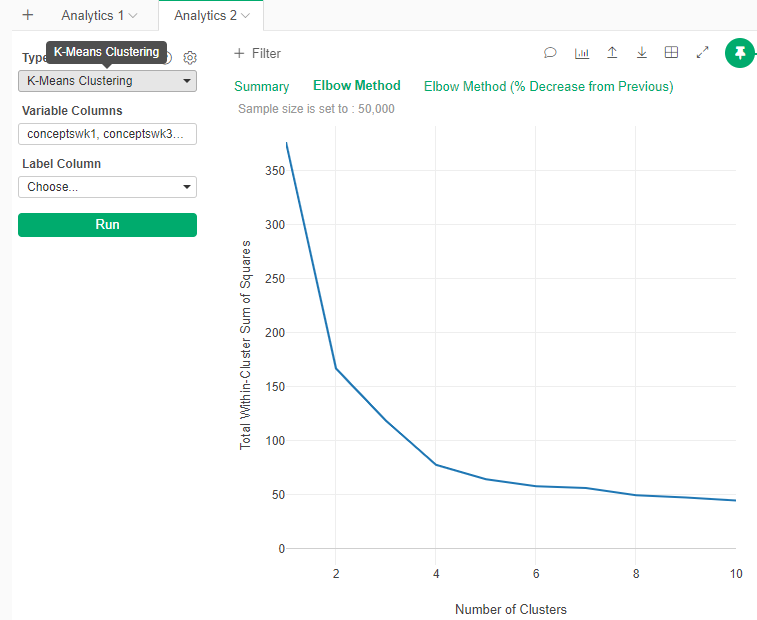Click the download arrow icon
The width and height of the screenshot is (757, 620).
tap(642, 53)
